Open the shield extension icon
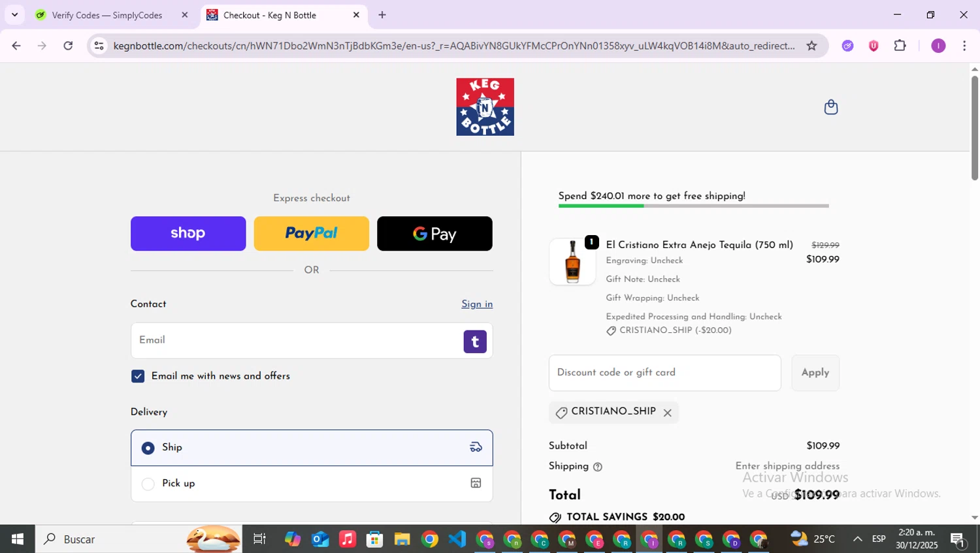The image size is (980, 553). [874, 46]
